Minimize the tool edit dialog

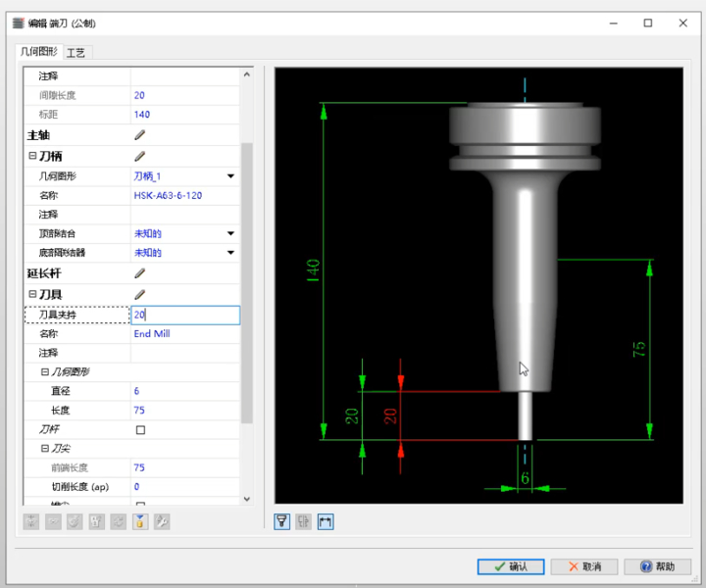tap(613, 23)
